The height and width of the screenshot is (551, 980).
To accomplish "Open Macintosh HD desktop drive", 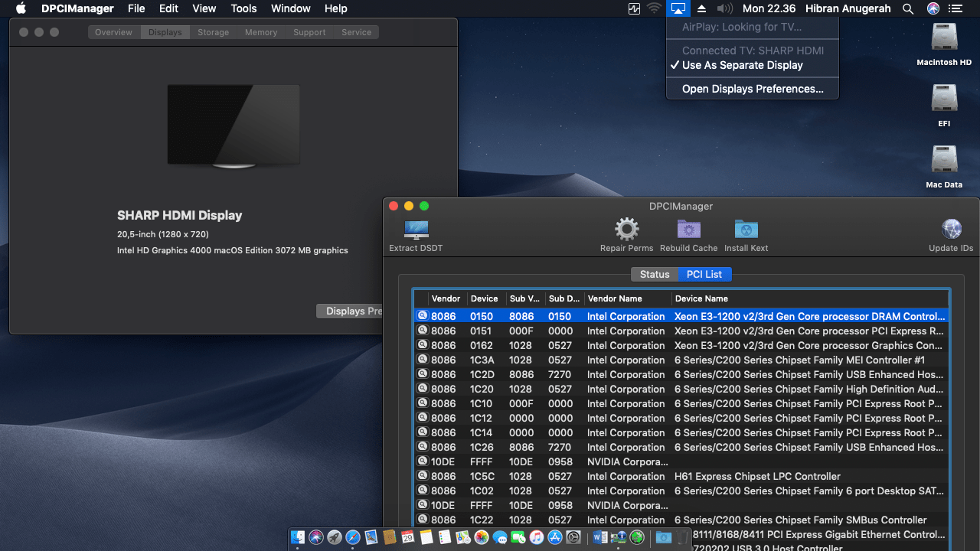I will coord(944,44).
